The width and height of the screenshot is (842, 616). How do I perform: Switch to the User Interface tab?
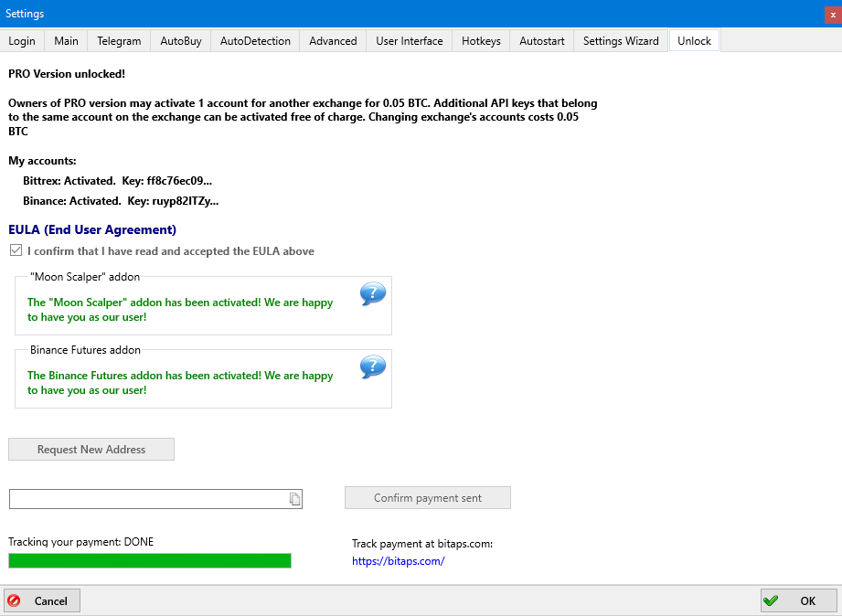pos(409,41)
